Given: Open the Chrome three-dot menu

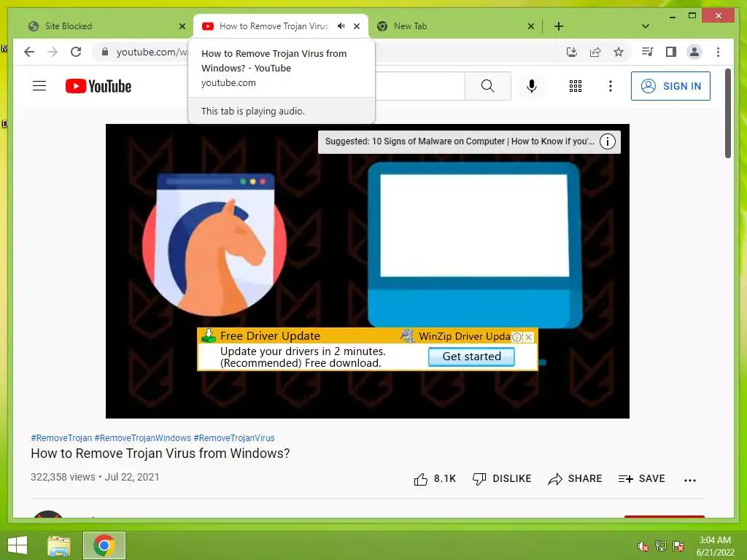Looking at the screenshot, I should (x=718, y=52).
